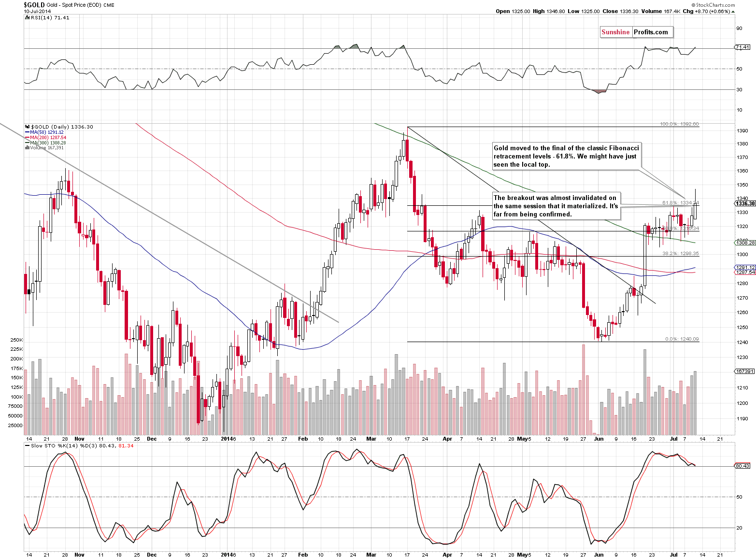Click the ©StockCharts.com credit text
This screenshot has width=756, height=559.
click(713, 5)
